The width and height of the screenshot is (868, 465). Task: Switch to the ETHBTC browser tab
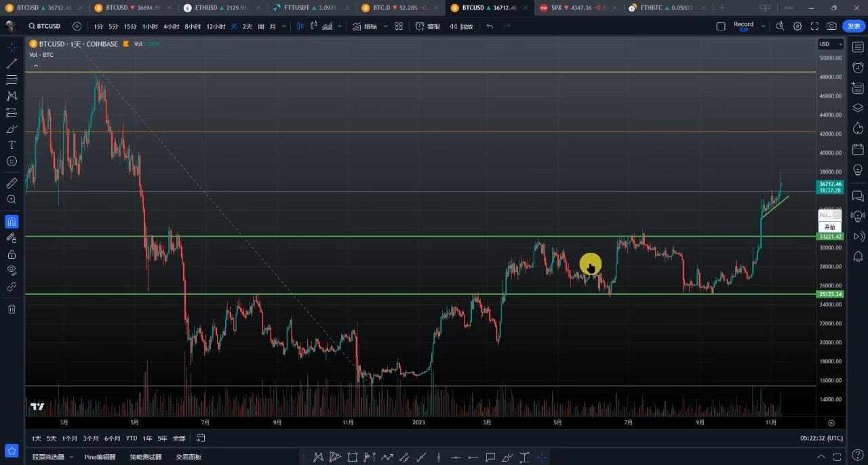coord(666,8)
